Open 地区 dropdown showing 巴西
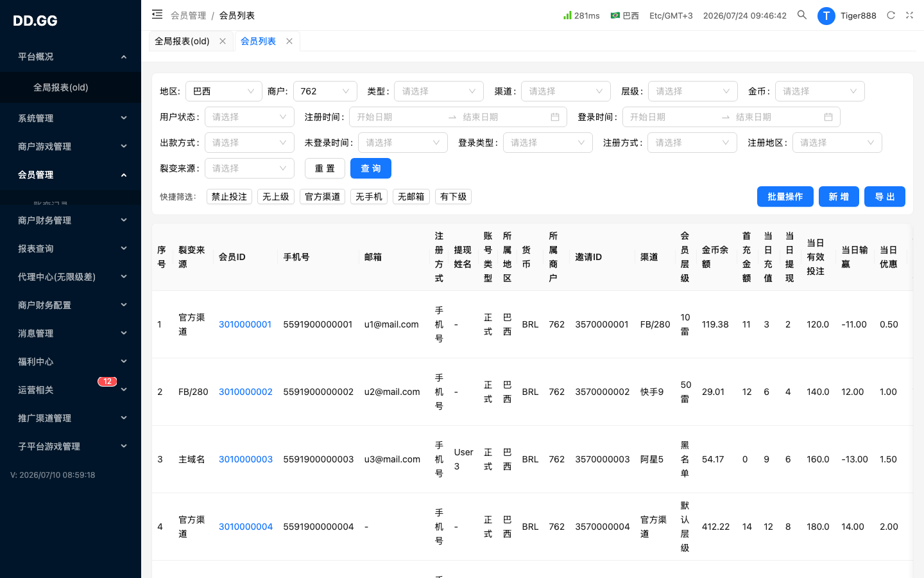This screenshot has height=578, width=924. coord(224,91)
